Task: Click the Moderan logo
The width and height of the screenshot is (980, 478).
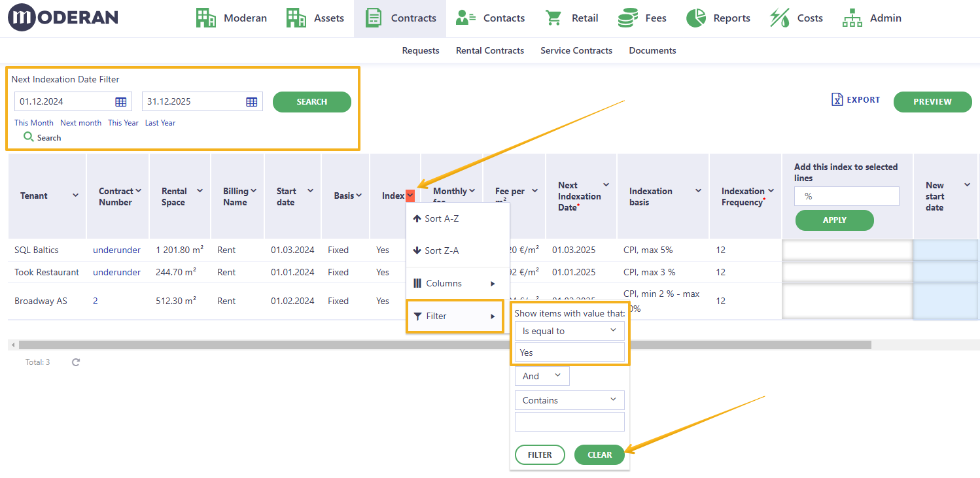Action: tap(63, 18)
